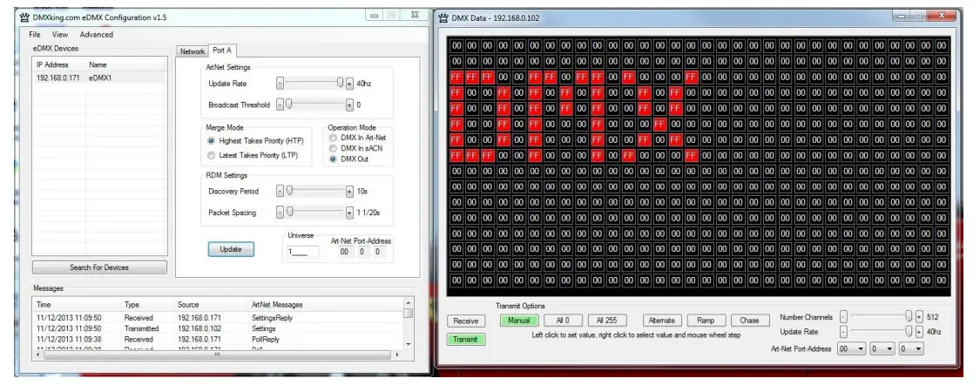Open the middle Art-Net Port-Address dropdown in DMX Data
Viewport: 980px width, 385px height.
[x=882, y=348]
